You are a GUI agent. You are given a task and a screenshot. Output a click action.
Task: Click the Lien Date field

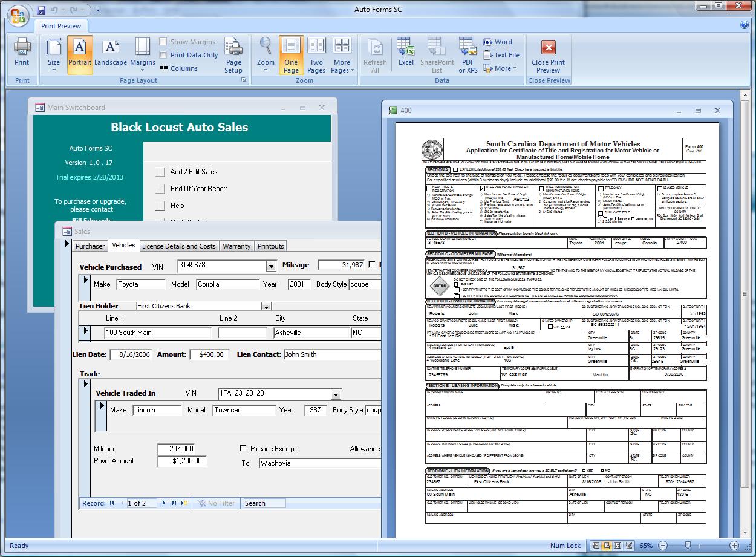131,354
